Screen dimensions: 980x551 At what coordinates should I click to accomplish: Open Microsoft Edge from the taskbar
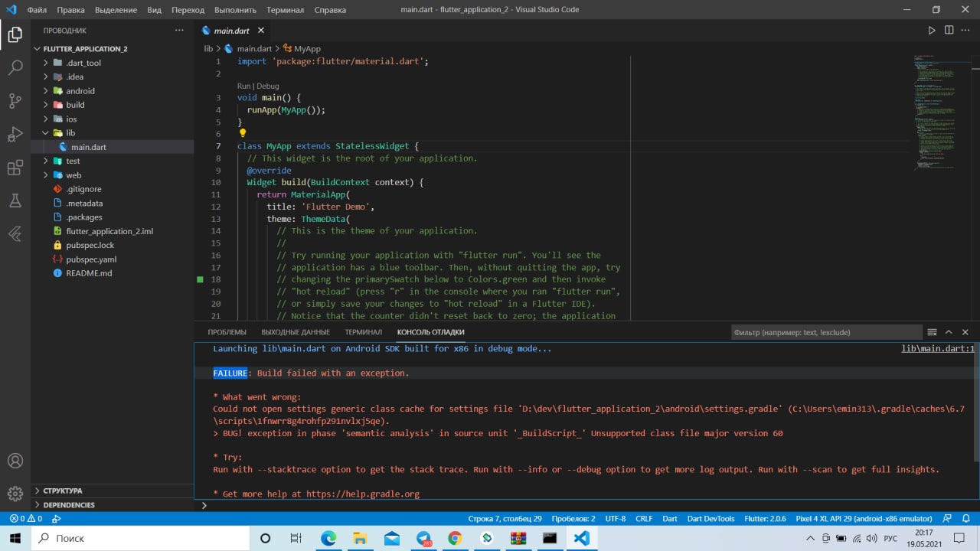click(328, 538)
